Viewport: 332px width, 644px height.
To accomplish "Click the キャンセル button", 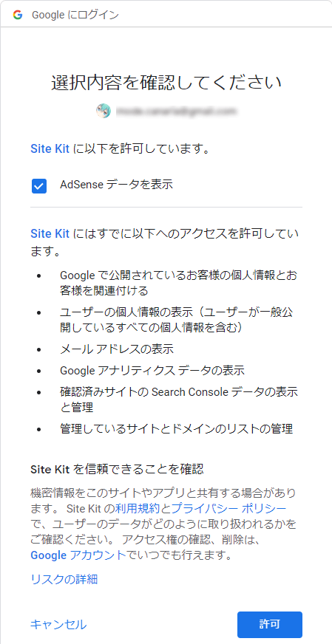I will (58, 625).
